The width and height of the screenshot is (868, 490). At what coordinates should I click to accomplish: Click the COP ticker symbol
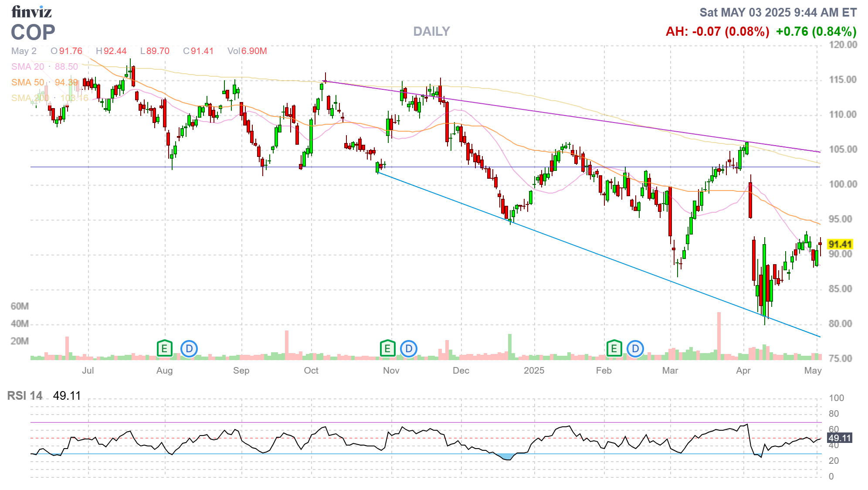tap(33, 32)
